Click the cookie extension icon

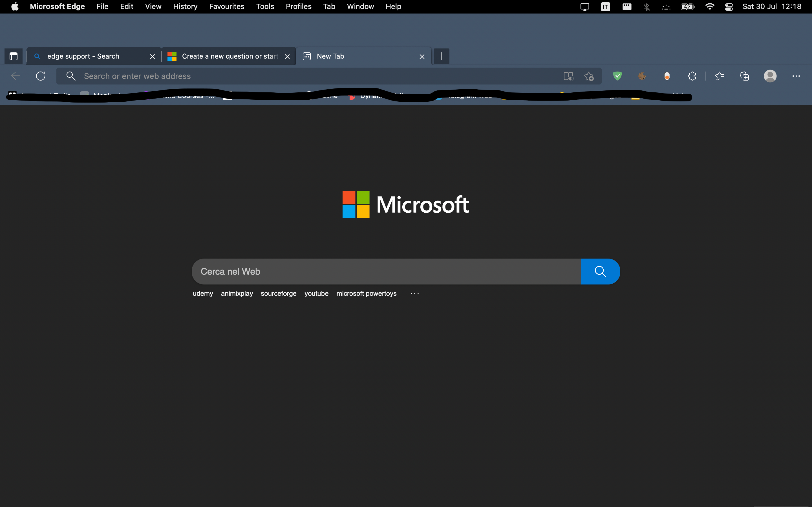tap(642, 76)
